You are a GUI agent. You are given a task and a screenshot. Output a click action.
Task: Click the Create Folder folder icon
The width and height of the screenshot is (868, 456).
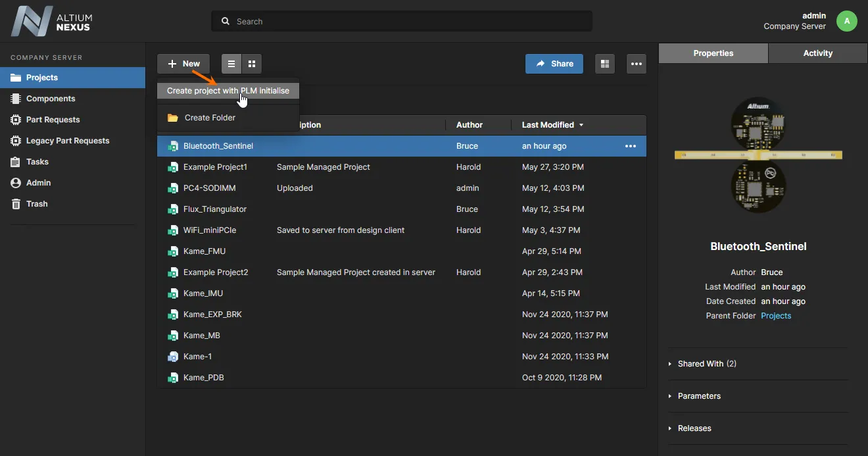tap(173, 118)
